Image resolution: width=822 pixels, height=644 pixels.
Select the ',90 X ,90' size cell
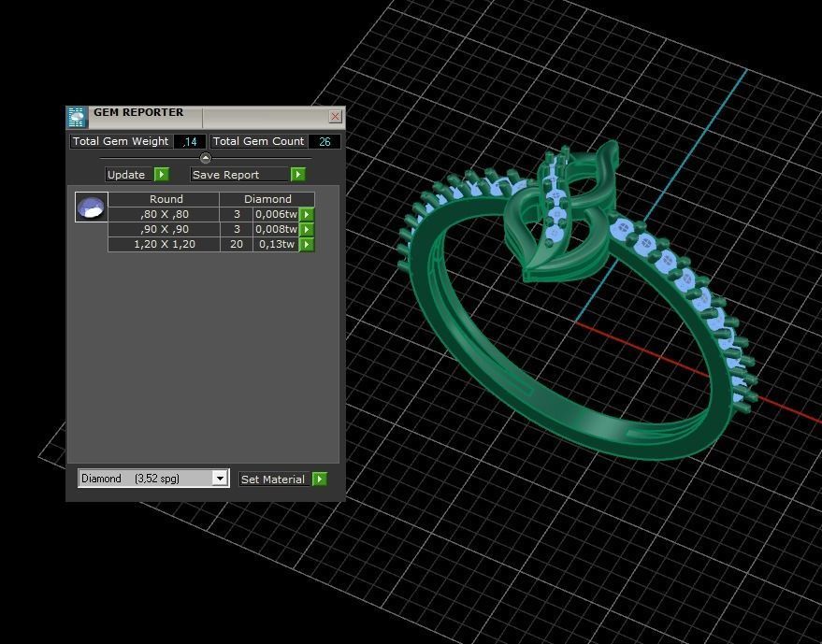click(164, 230)
